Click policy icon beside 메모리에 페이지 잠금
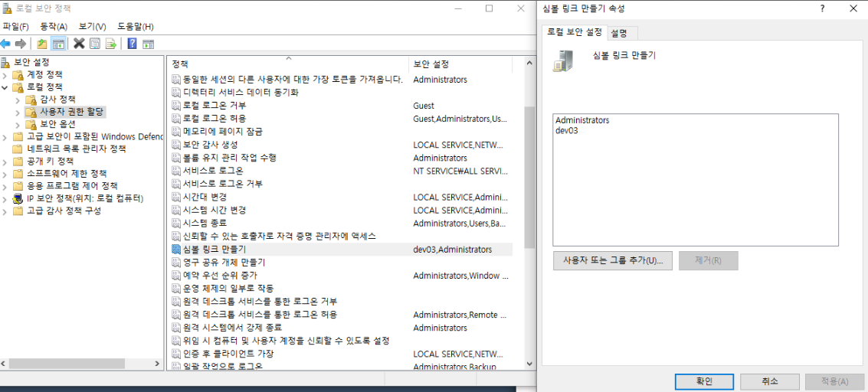 (177, 132)
